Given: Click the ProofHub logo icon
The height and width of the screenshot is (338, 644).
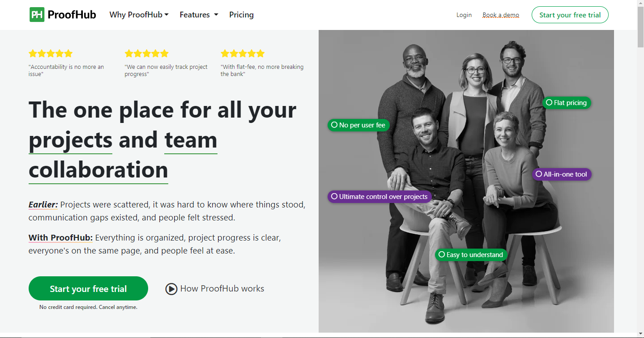Looking at the screenshot, I should tap(37, 15).
